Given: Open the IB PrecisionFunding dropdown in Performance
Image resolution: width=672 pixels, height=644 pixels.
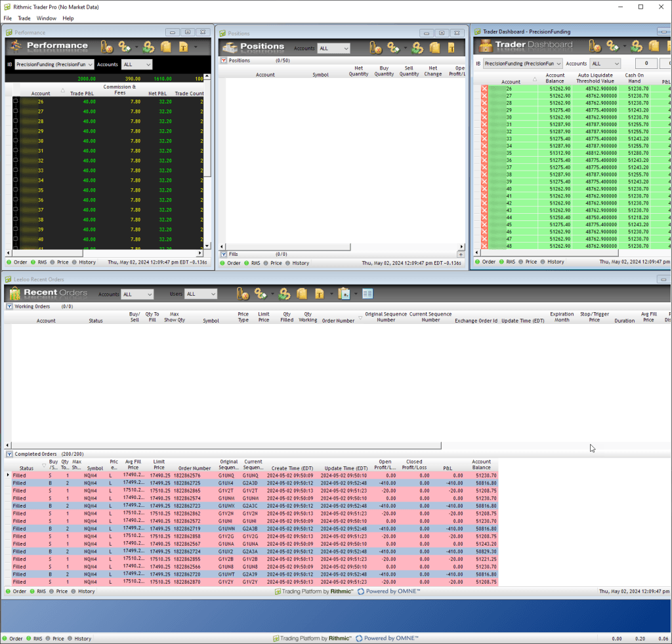Looking at the screenshot, I should coord(54,65).
